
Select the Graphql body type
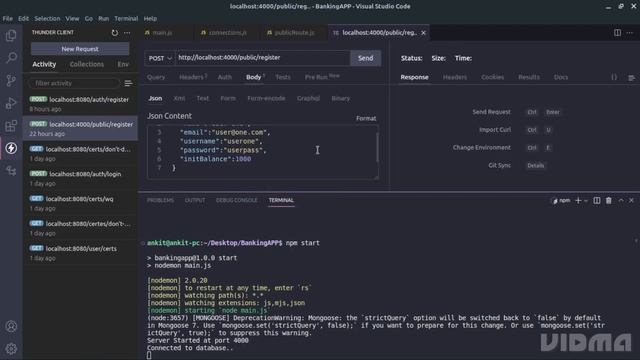[x=308, y=98]
